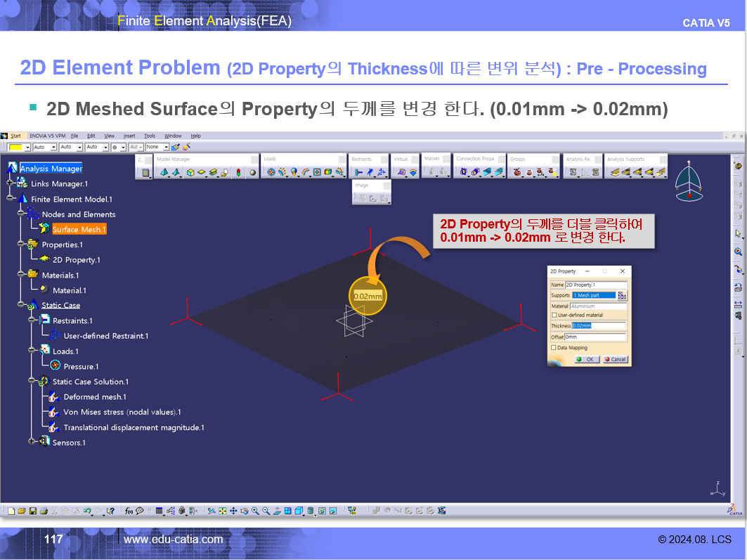Select the Pan view tool
The width and height of the screenshot is (747, 560).
pyautogui.click(x=234, y=511)
